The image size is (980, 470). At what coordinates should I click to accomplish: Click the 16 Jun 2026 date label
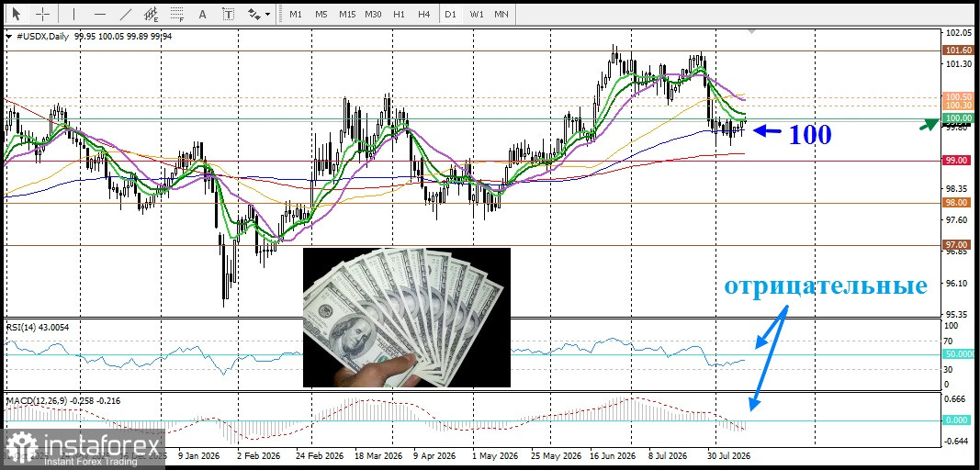(x=613, y=455)
